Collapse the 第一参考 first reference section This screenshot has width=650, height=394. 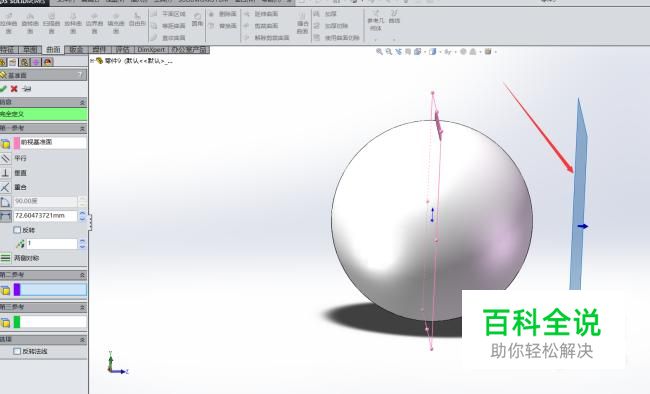[82, 129]
